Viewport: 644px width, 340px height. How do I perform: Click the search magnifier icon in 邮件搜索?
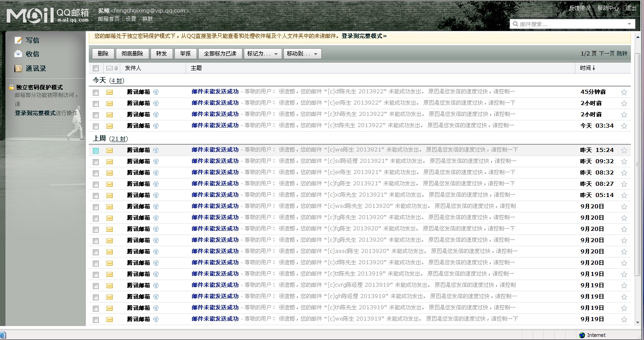click(515, 24)
